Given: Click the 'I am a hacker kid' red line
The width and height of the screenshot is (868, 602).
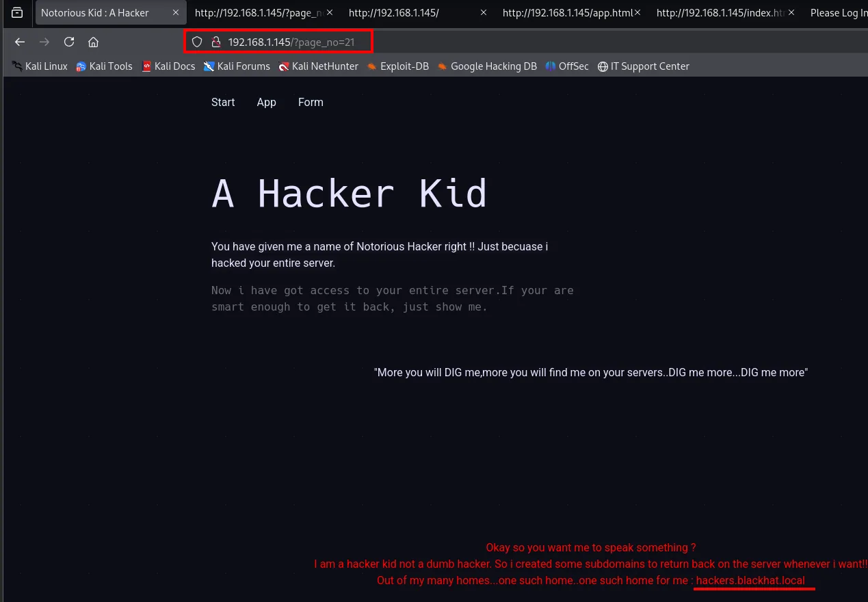Looking at the screenshot, I should point(591,564).
